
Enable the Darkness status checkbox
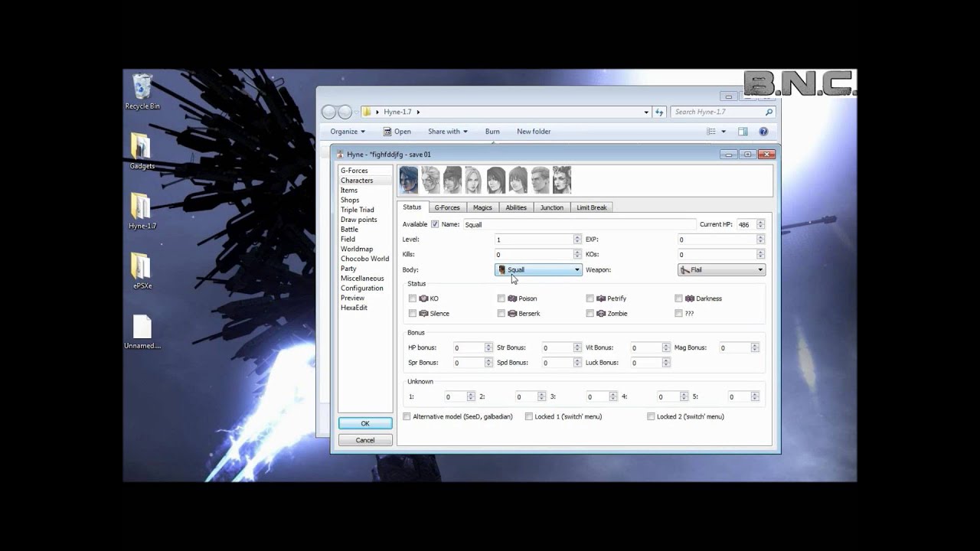(x=679, y=298)
